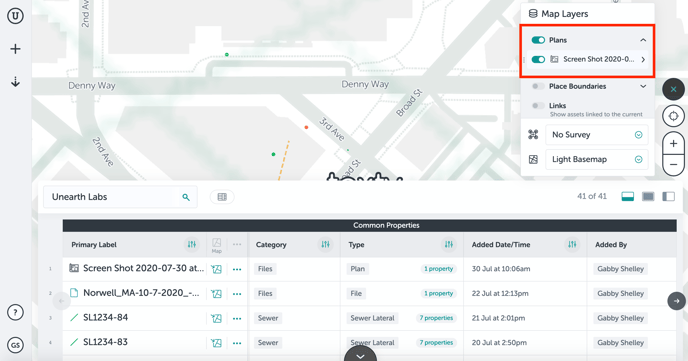Enable the Place Boundaries layer
Screen dimensions: 688x361
click(x=538, y=86)
